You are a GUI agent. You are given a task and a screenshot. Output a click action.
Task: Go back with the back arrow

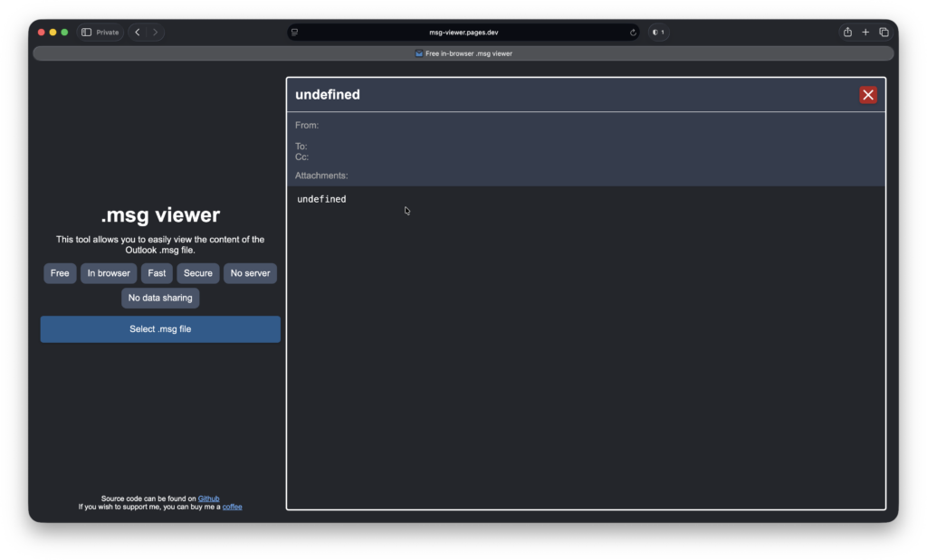138,33
